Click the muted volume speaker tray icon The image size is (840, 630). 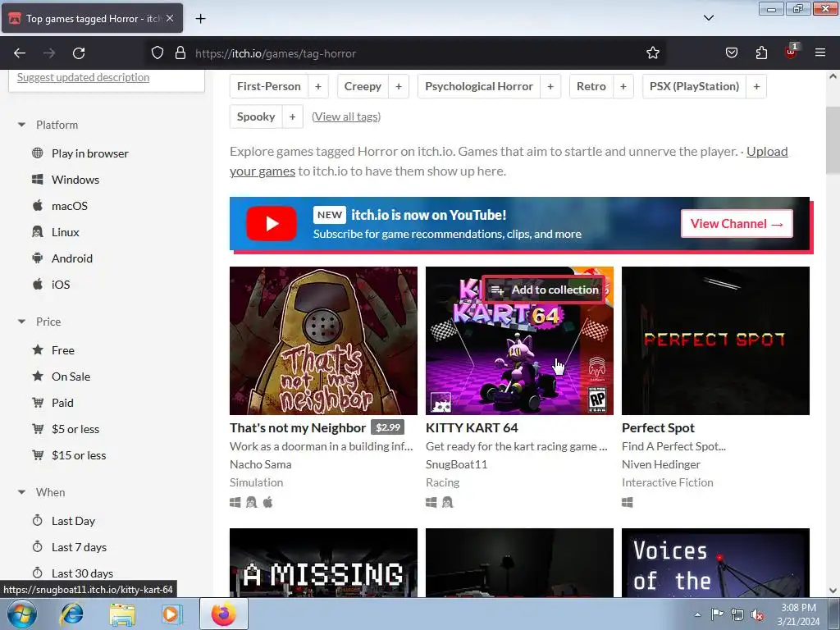point(757,614)
